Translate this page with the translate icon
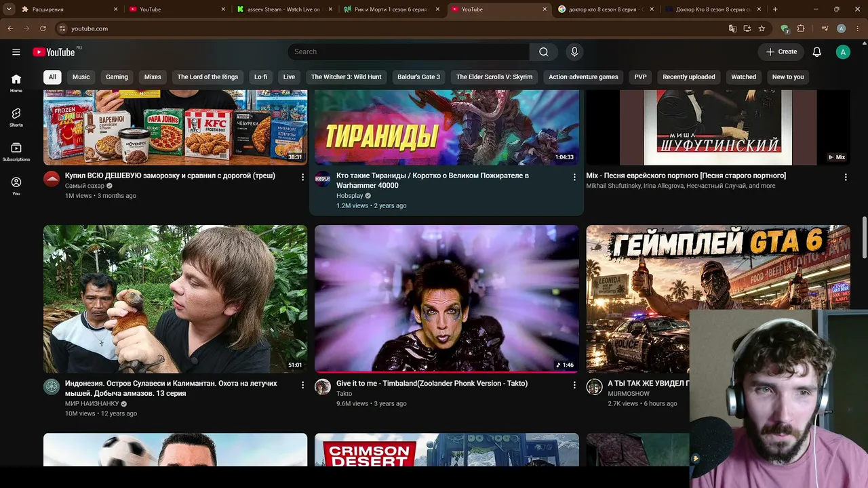Image resolution: width=868 pixels, height=488 pixels. (x=732, y=28)
